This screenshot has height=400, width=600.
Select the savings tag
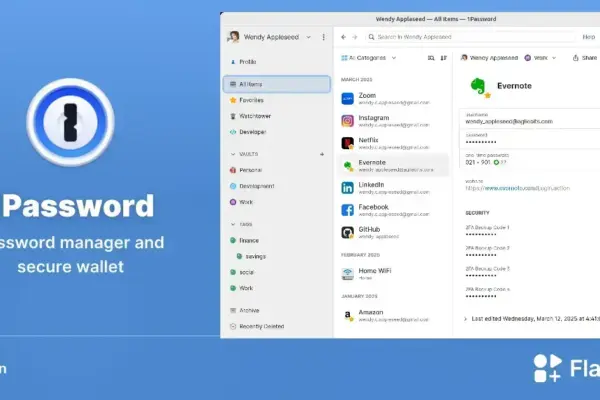pyautogui.click(x=251, y=256)
